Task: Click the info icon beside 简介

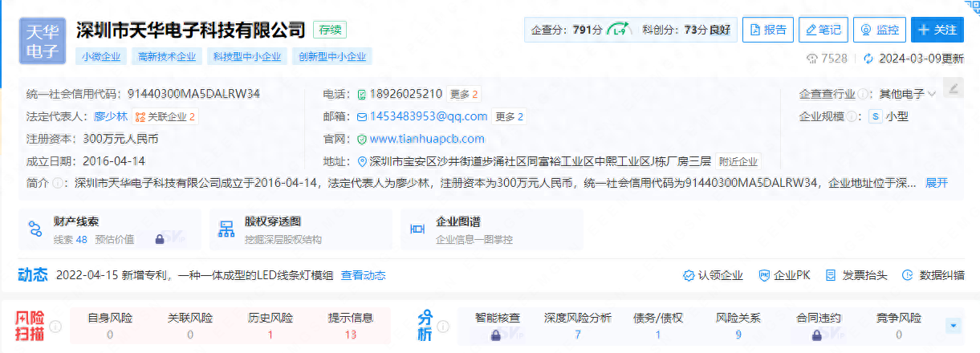Action: [58, 183]
